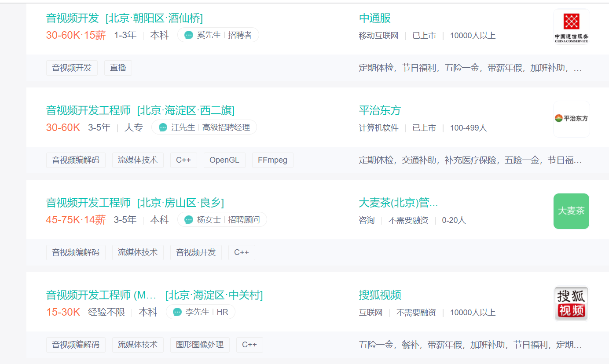Contact 江先生 高级招聘经理
Viewport: 609px width, 364px height.
[x=204, y=127]
